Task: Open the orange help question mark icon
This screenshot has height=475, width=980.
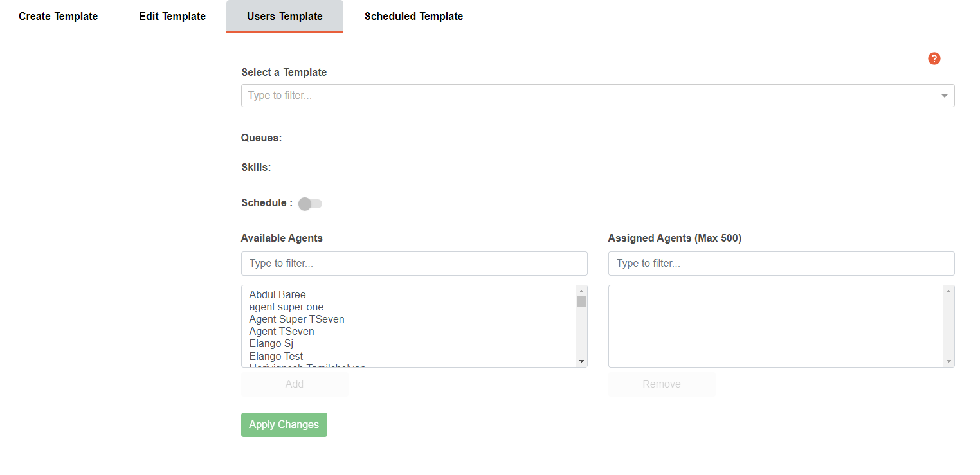Action: click(934, 58)
